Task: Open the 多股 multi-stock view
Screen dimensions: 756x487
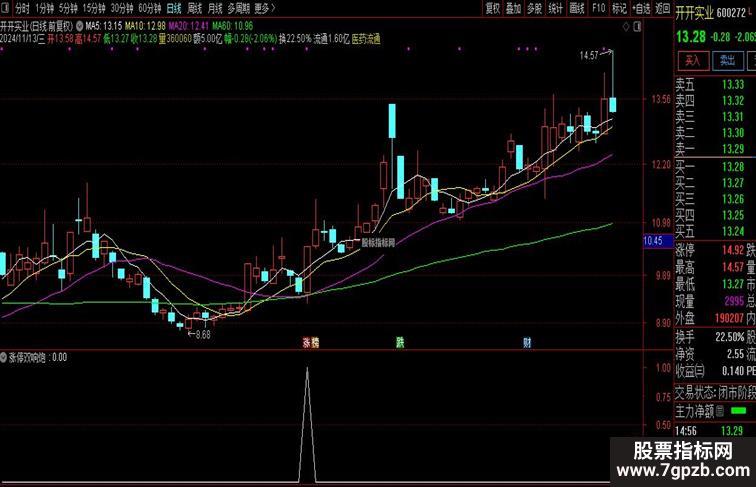Action: 535,8
